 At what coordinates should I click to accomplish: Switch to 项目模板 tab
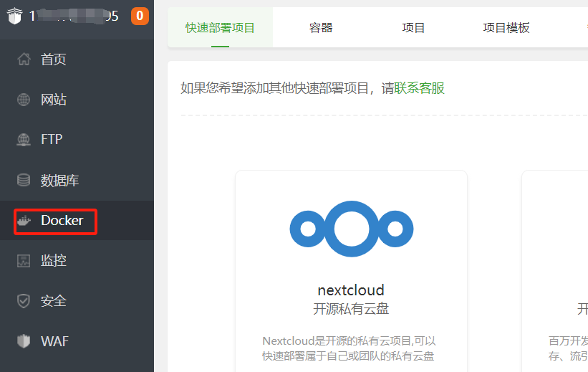pyautogui.click(x=506, y=27)
